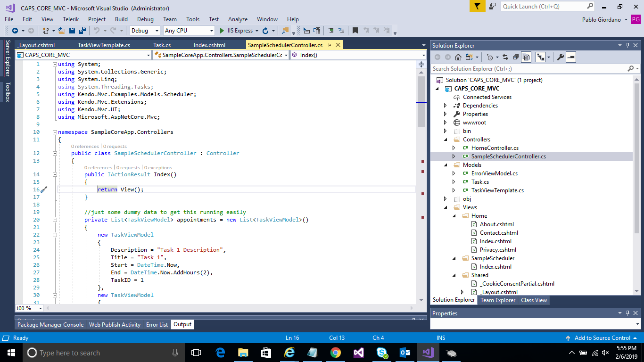
Task: Switch to the Task.cs editor tab
Action: [x=162, y=45]
